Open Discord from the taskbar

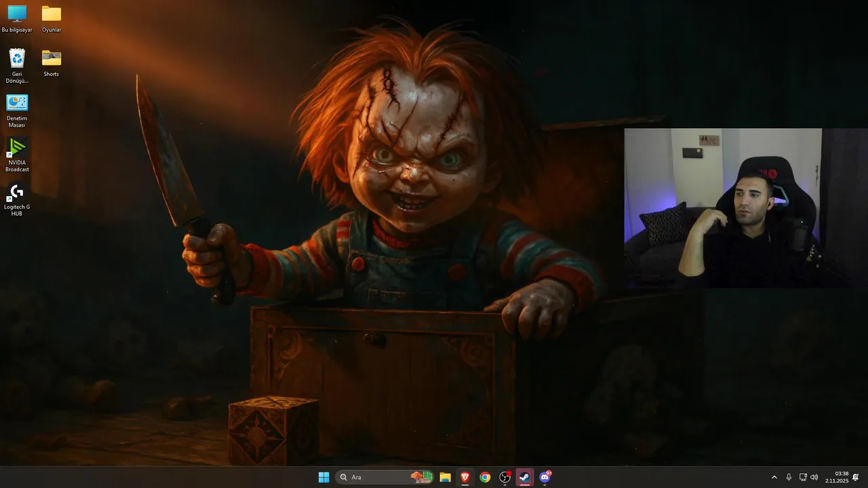(x=545, y=477)
